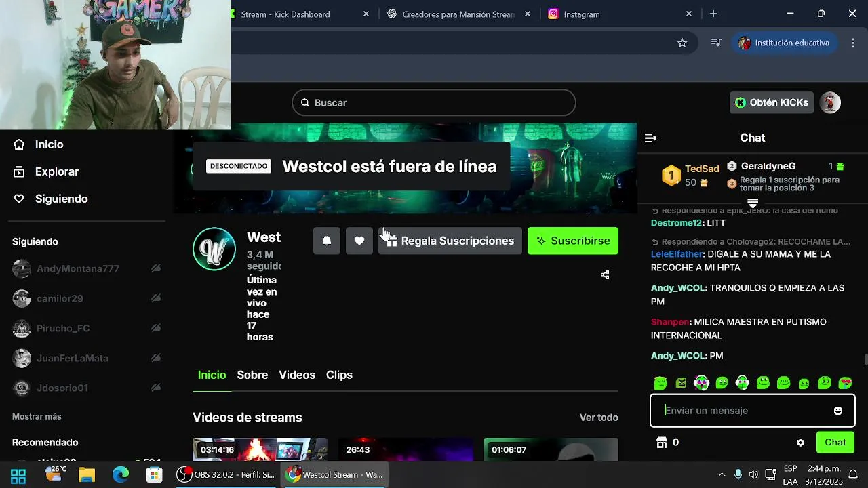Screen dimensions: 868x488
Task: Switch to the Clips tab
Action: (x=339, y=375)
